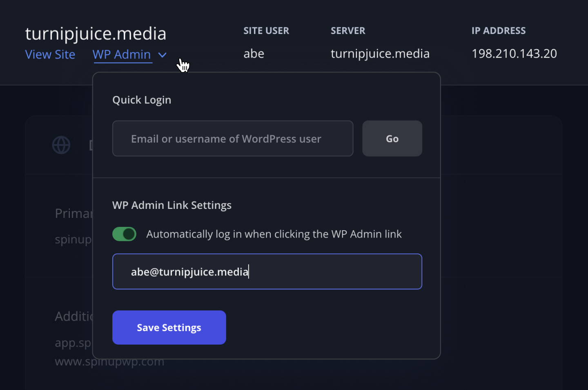Select the server name turnipjuice.media
The image size is (588, 390).
380,54
